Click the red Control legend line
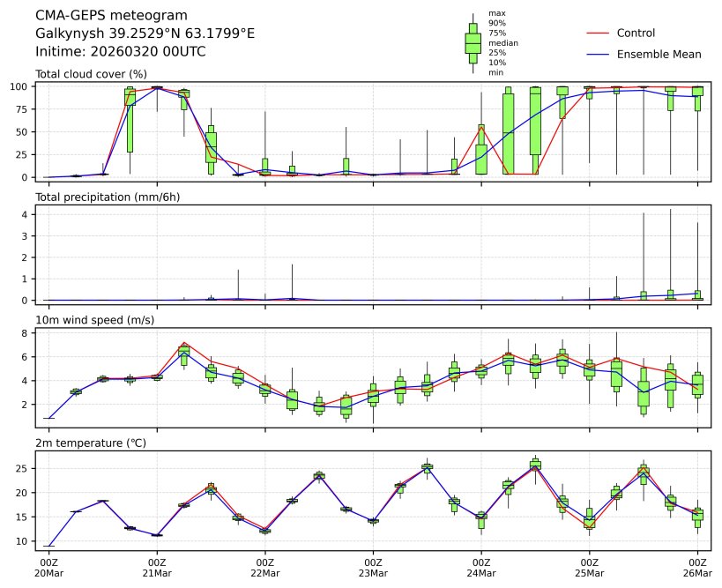 (597, 33)
